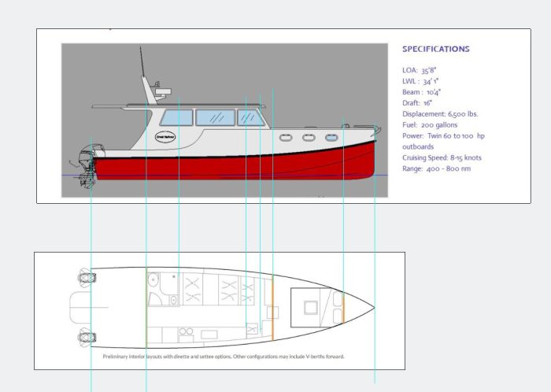551x392 pixels.
Task: Click the aft cabin window in profile
Action: coord(176,117)
